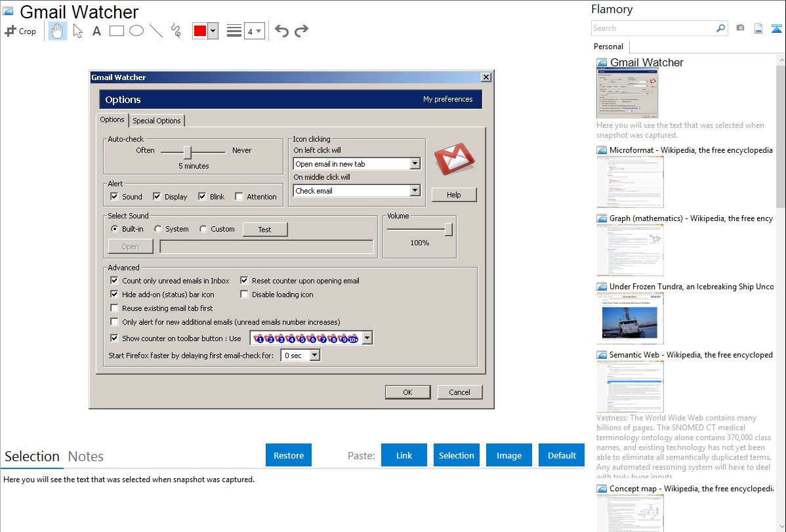The image size is (786, 532).
Task: Select the ellipse shape tool
Action: point(136,31)
